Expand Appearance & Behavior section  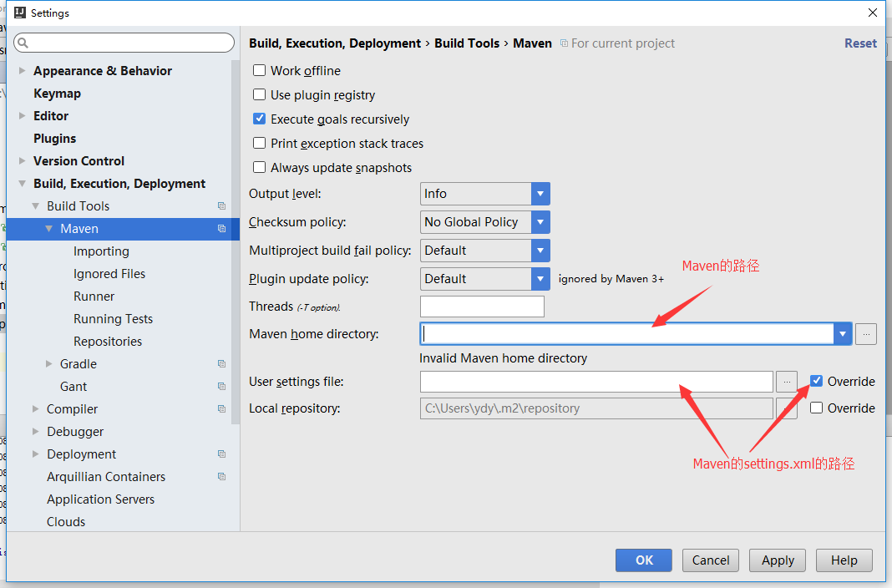23,70
